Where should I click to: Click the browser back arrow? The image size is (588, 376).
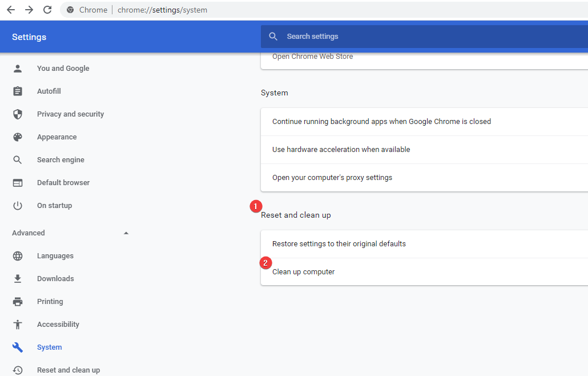click(x=11, y=10)
